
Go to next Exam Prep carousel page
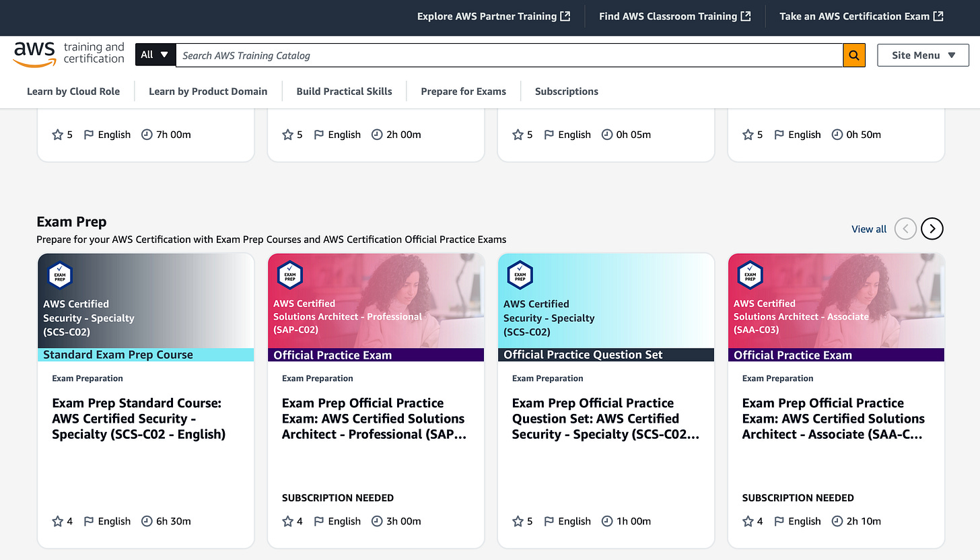[932, 229]
